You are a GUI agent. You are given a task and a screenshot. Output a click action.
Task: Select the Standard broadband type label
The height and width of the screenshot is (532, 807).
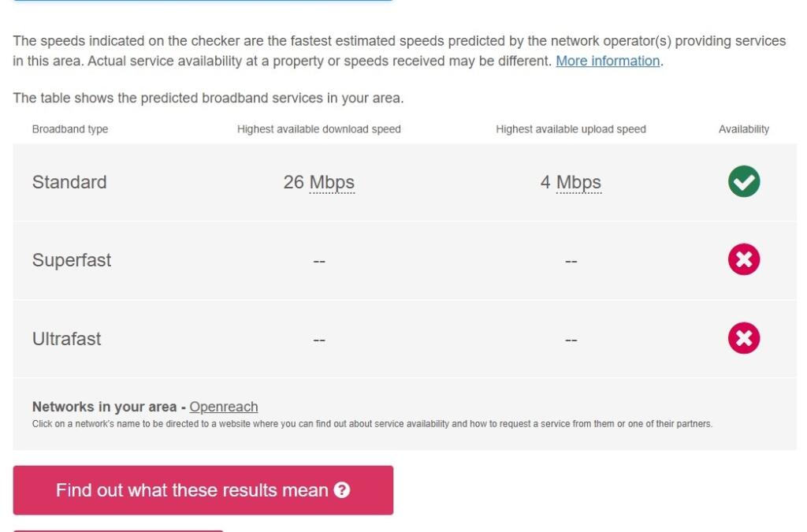69,182
